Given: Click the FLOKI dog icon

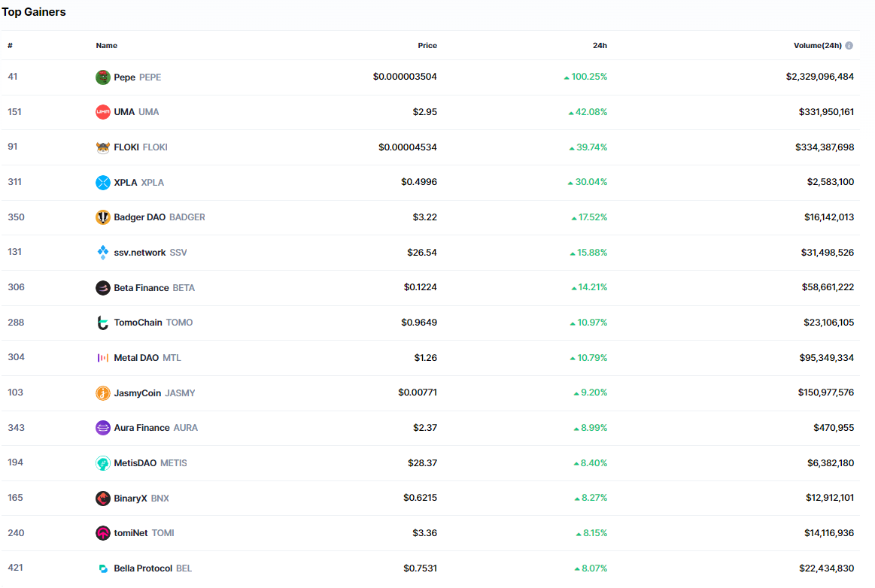Looking at the screenshot, I should (x=103, y=147).
